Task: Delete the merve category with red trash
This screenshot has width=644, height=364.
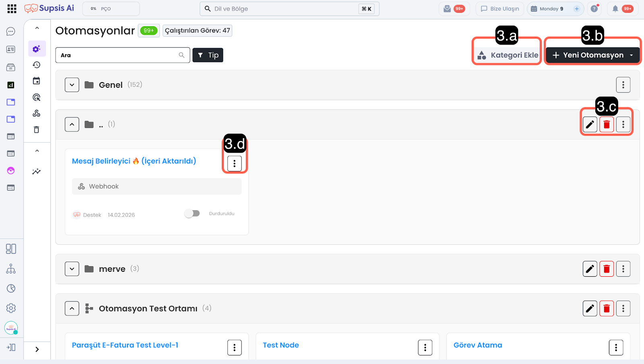Action: [x=607, y=269]
